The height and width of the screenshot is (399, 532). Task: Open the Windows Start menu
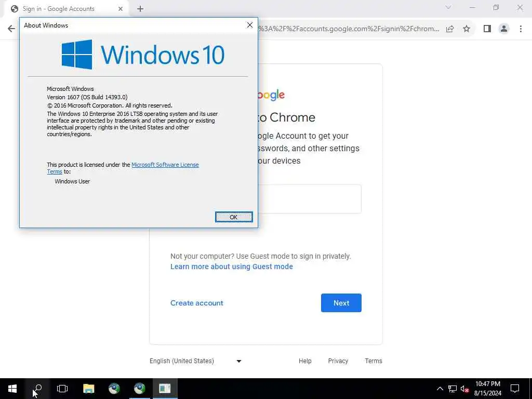[12, 389]
